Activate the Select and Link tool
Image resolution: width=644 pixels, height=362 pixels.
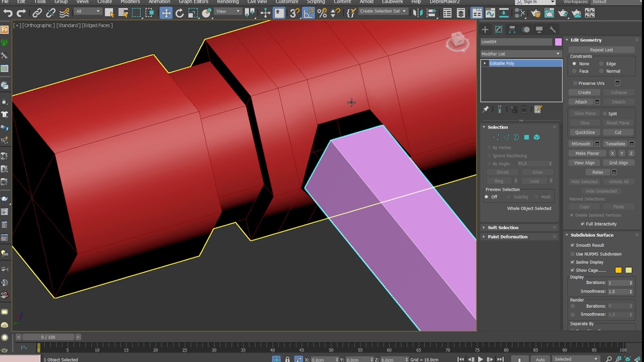37,13
